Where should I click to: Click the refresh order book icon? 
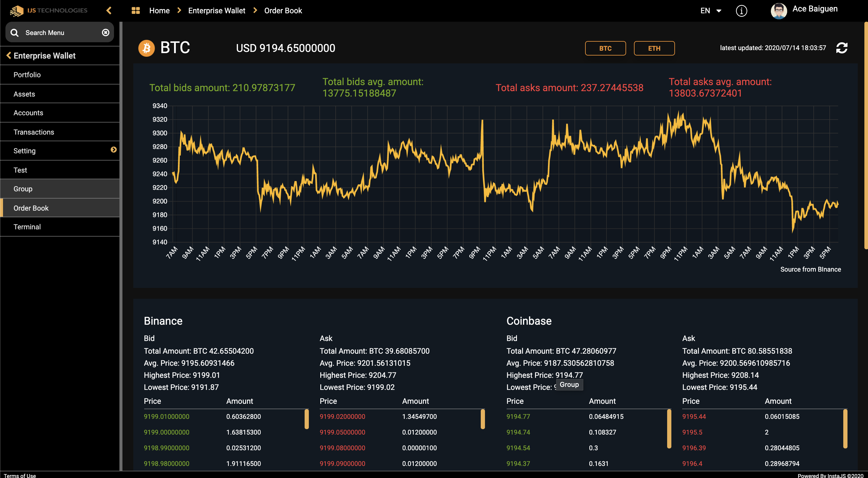pyautogui.click(x=841, y=48)
